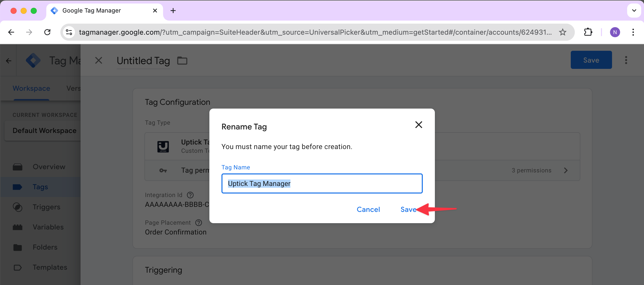The width and height of the screenshot is (644, 285).
Task: Expand the 3 permissions chevron
Action: click(x=566, y=170)
